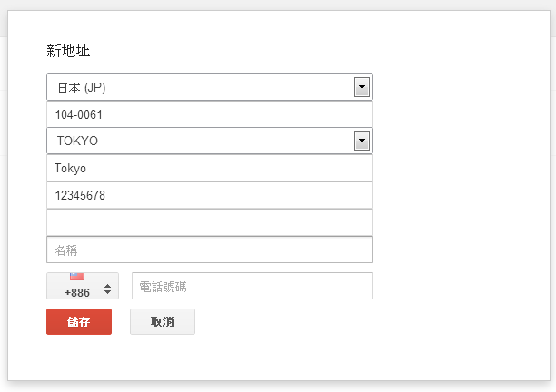Click the flag icon in phone country selector
The height and width of the screenshot is (392, 556).
pyautogui.click(x=77, y=276)
